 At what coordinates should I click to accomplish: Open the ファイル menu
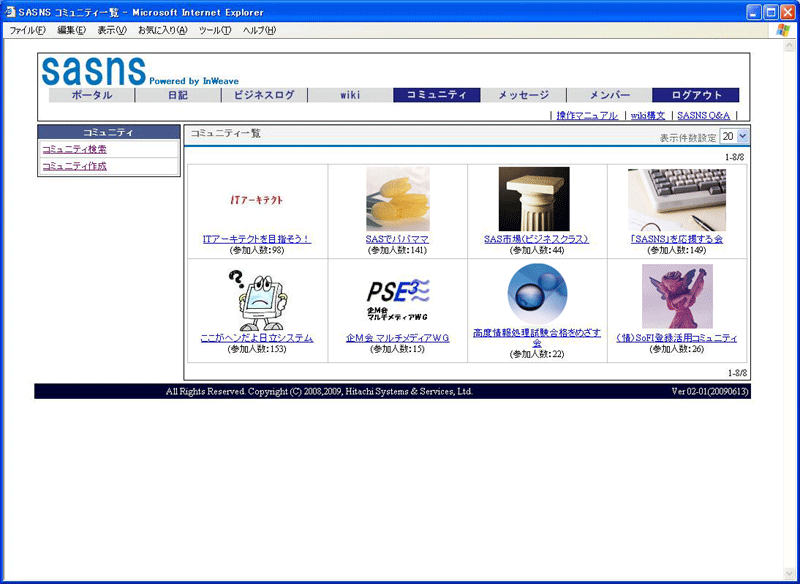pyautogui.click(x=27, y=30)
